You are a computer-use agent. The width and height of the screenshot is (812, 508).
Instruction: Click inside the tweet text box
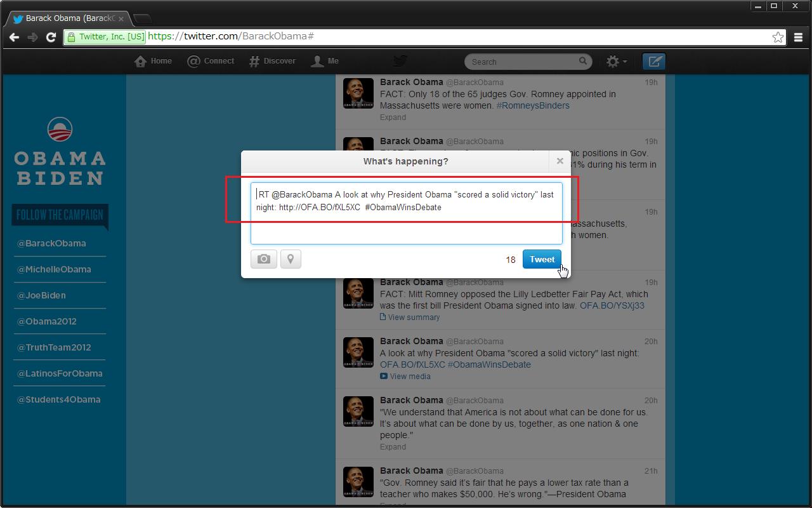click(407, 214)
